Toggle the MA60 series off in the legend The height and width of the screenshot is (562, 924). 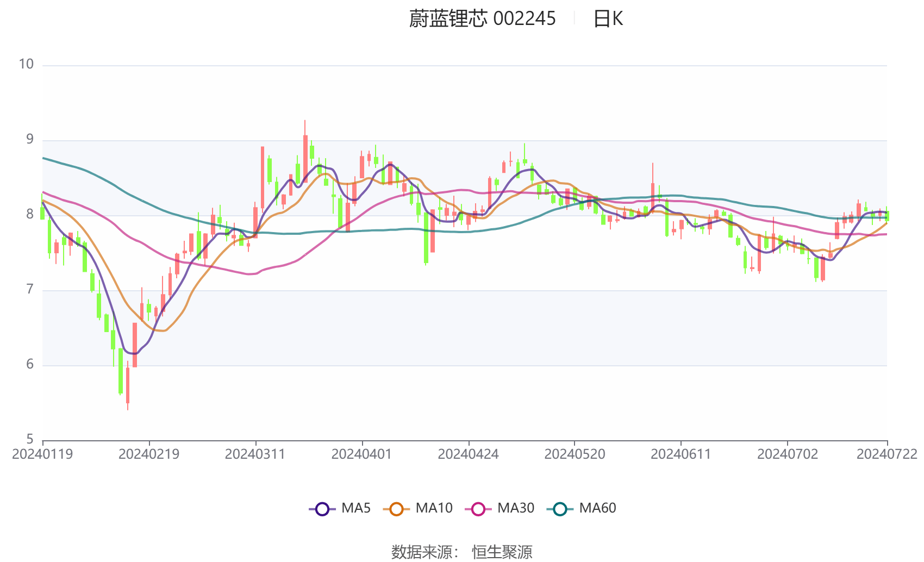(x=596, y=508)
